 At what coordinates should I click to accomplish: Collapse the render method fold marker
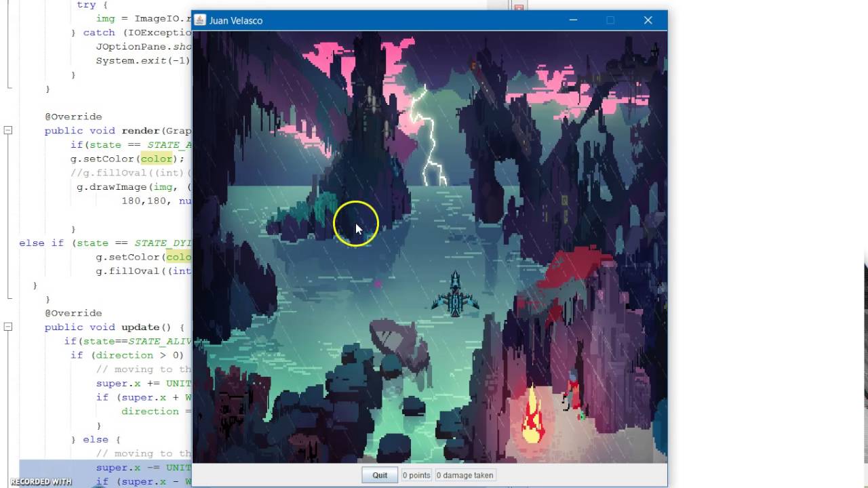click(x=8, y=130)
